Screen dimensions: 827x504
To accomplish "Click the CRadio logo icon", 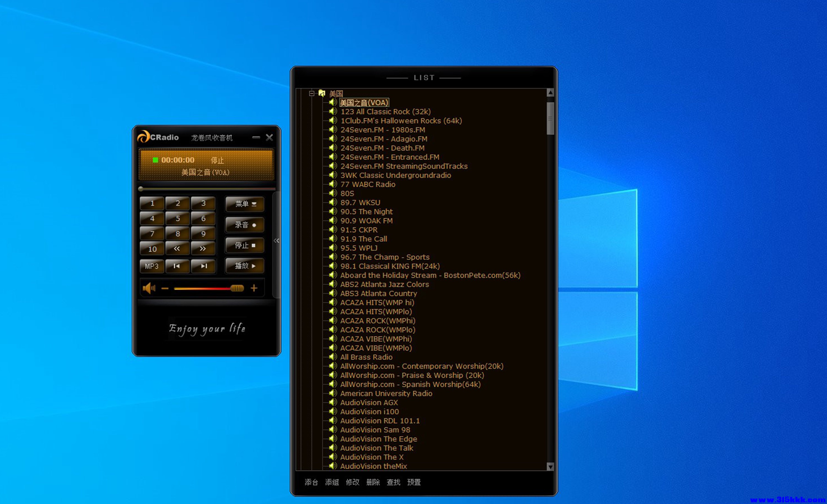I will 143,137.
